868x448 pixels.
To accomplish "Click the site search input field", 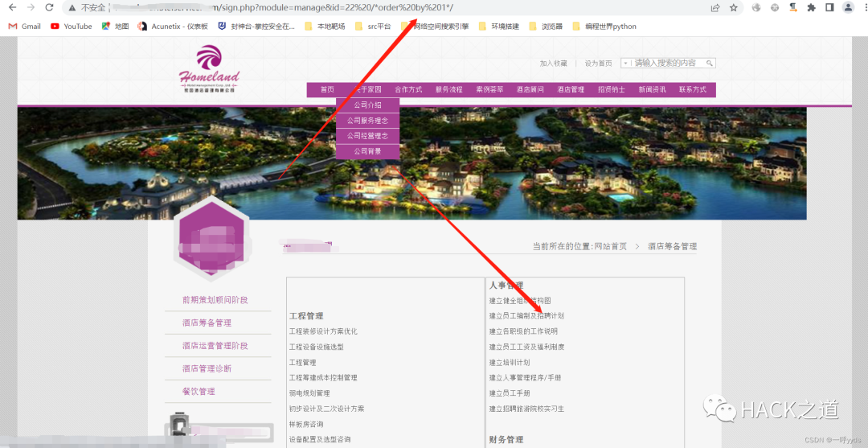I will [x=667, y=63].
